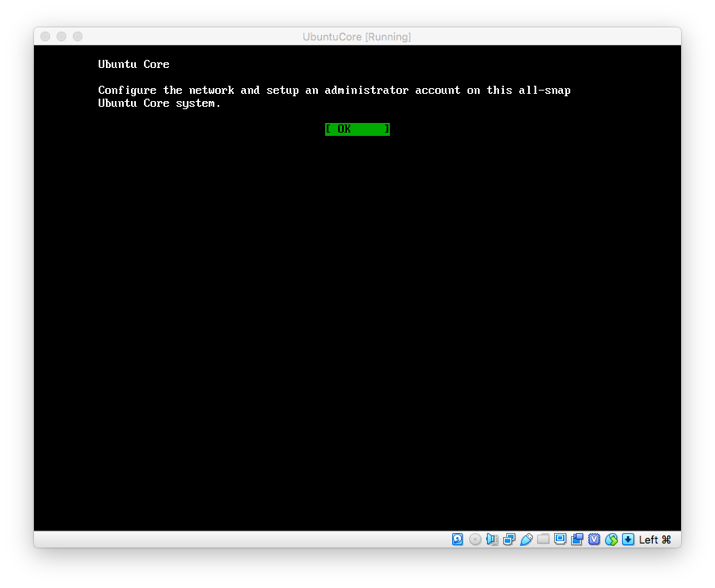Screen dimensions: 715x588
Task: Click the purple V virtualization chip icon
Action: [594, 539]
